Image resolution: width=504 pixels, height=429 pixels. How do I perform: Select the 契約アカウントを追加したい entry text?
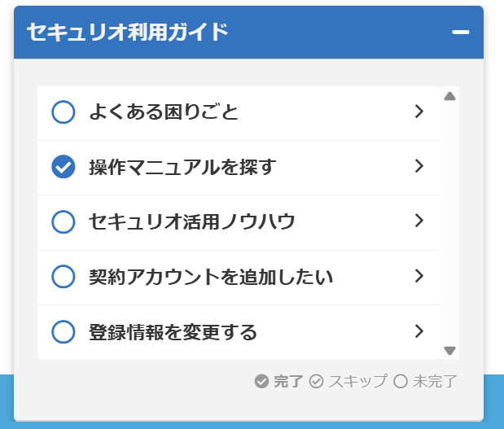click(211, 277)
